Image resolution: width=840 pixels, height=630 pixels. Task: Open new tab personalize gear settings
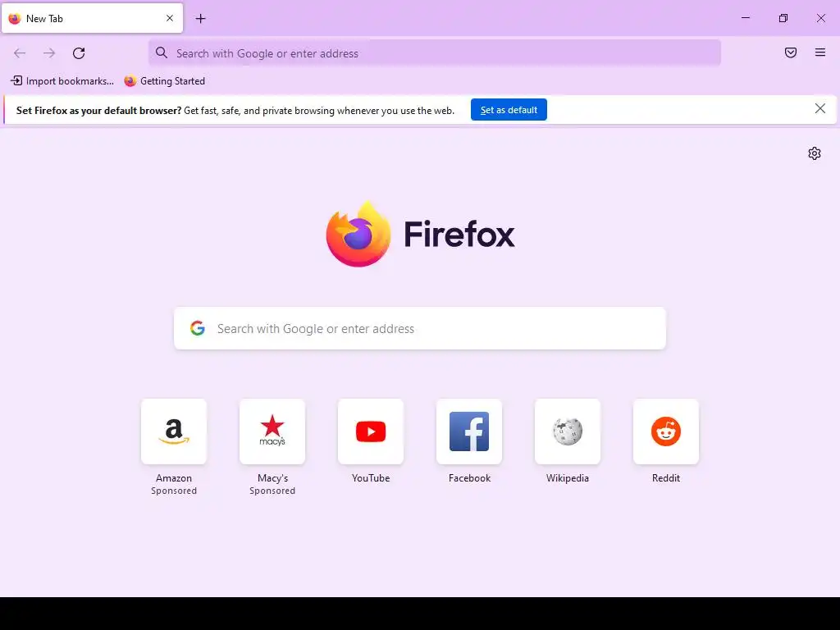(x=815, y=153)
